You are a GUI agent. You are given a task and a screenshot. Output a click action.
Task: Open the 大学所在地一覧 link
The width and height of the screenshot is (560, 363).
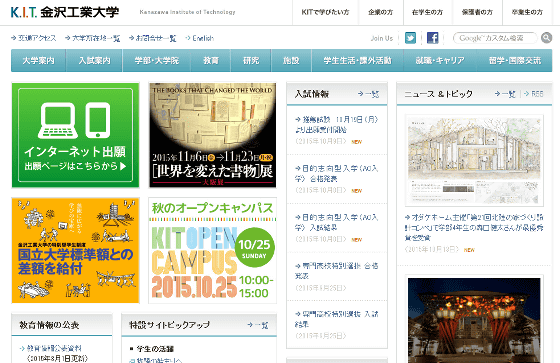click(x=93, y=38)
